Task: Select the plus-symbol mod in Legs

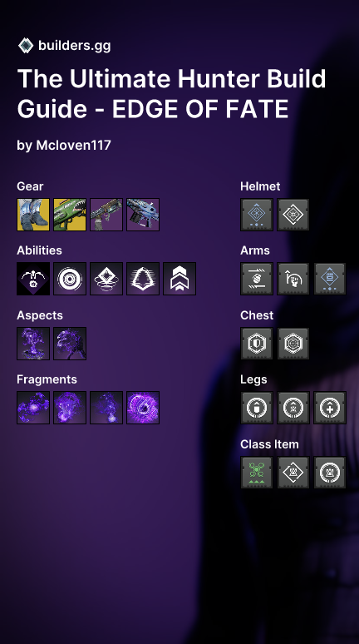Action: coord(330,408)
